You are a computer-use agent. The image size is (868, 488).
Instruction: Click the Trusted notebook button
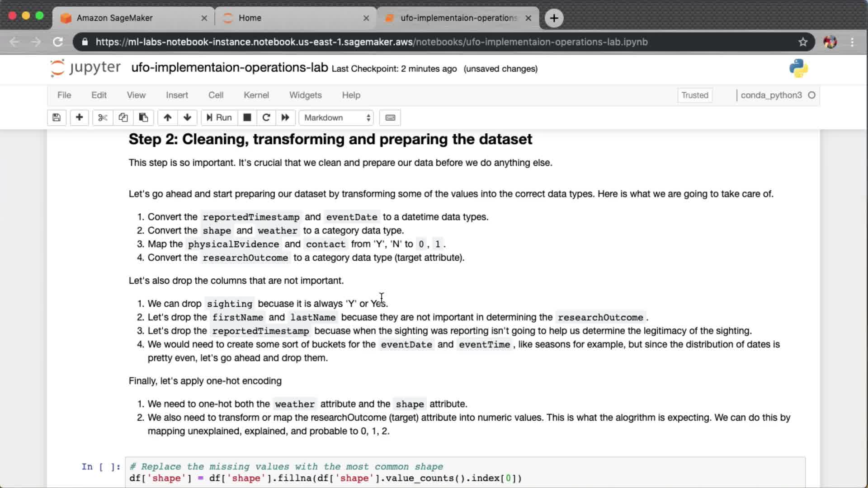pyautogui.click(x=694, y=95)
